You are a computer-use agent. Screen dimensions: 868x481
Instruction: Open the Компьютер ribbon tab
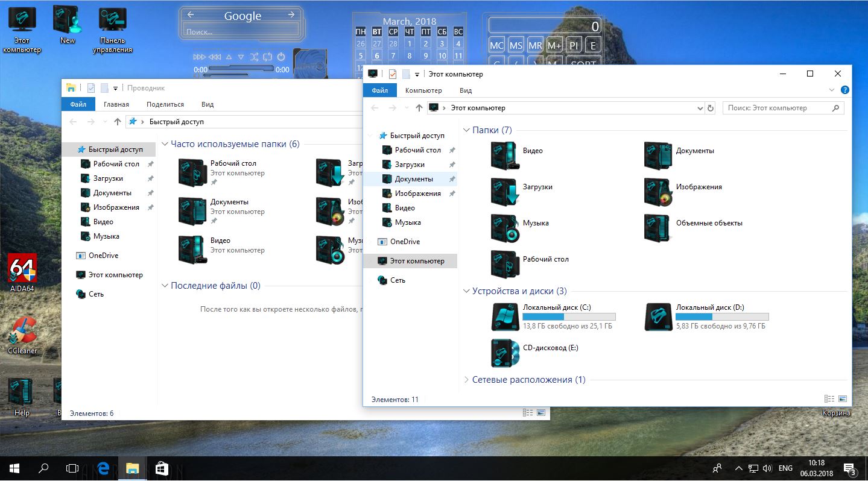pos(423,90)
